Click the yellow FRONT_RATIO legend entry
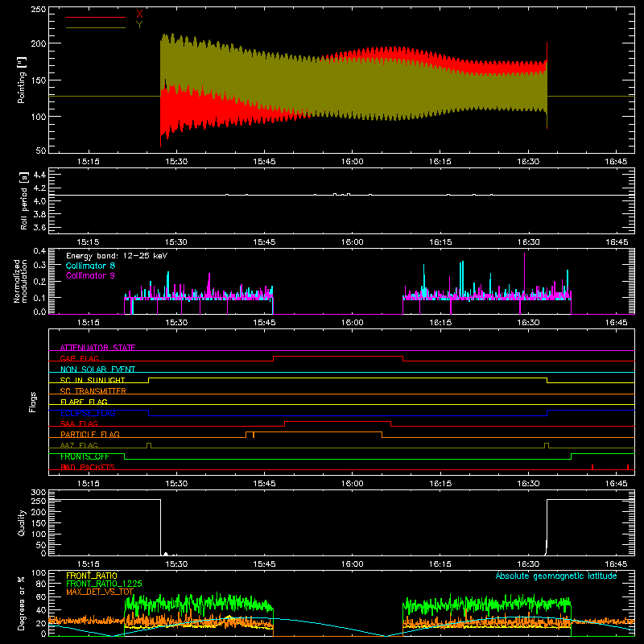The image size is (644, 644). tap(92, 576)
